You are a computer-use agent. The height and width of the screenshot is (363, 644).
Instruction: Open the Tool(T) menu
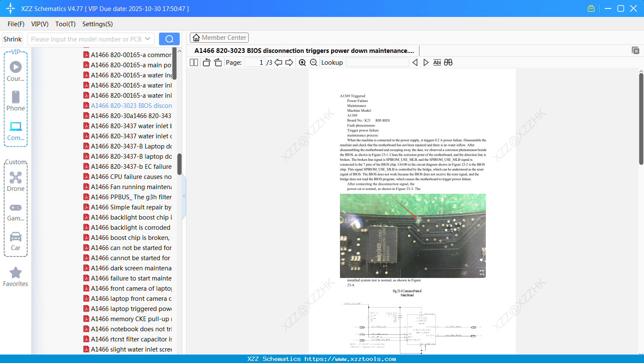click(66, 24)
